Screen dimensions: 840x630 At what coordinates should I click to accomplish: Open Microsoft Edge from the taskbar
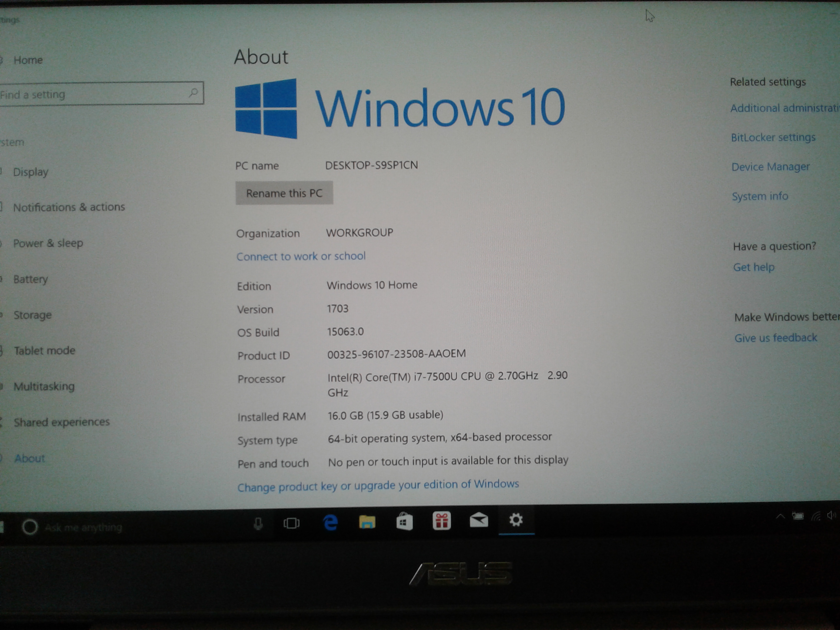click(x=330, y=523)
